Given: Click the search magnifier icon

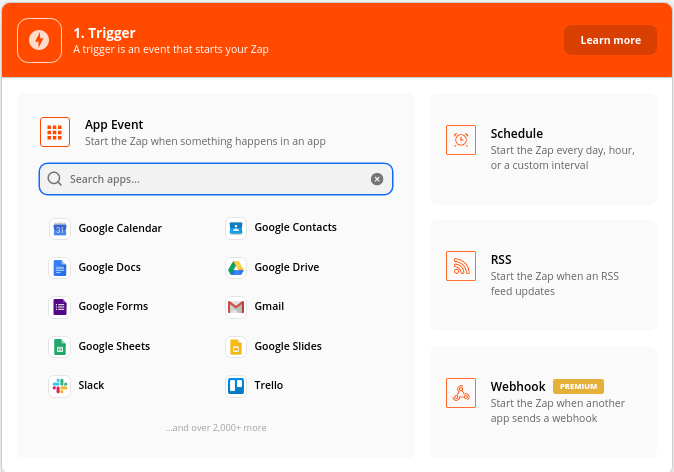Looking at the screenshot, I should pyautogui.click(x=55, y=179).
